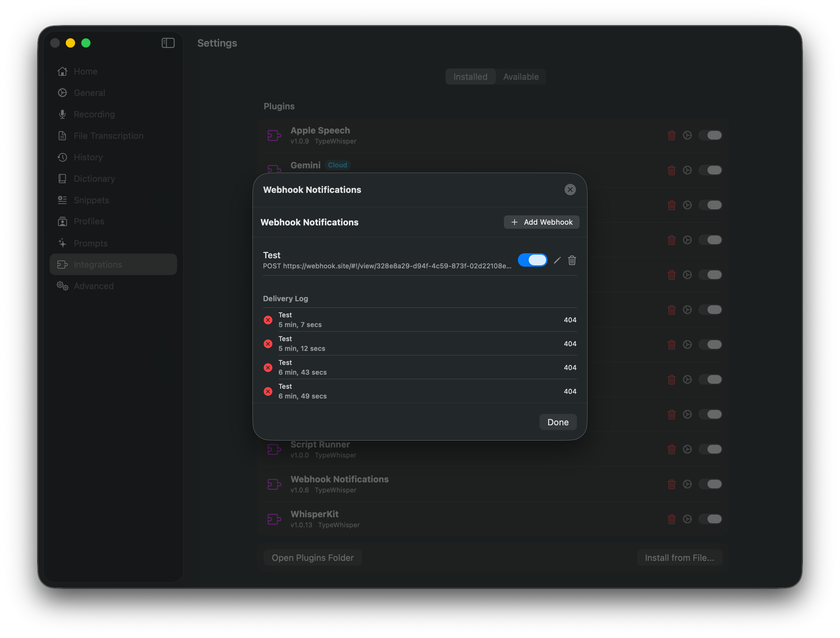Delete the Test webhook using its trash icon
Viewport: 840px width, 638px height.
coord(572,260)
